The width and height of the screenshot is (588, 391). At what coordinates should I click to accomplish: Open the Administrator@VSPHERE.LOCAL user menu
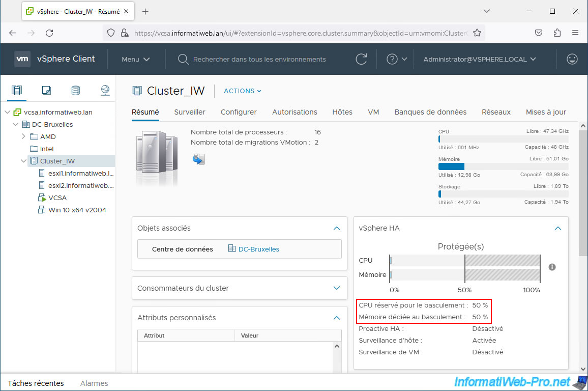tap(480, 59)
